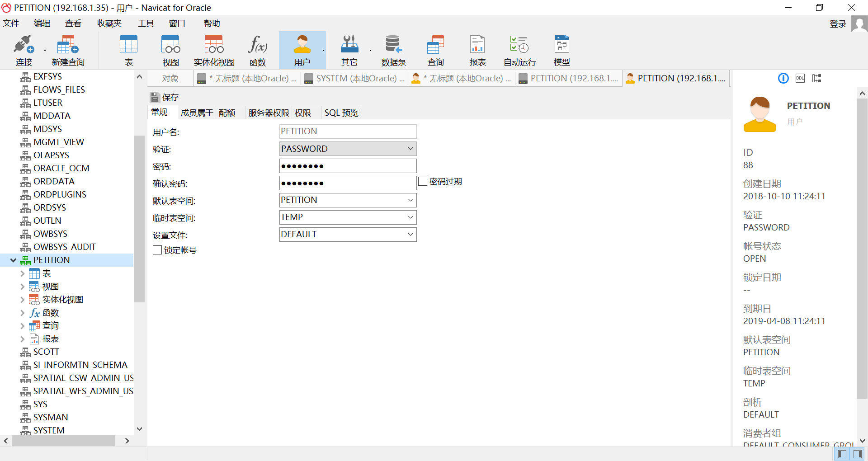Open the 查询 query toolbar icon
Image resolution: width=868 pixels, height=461 pixels.
tap(436, 45)
